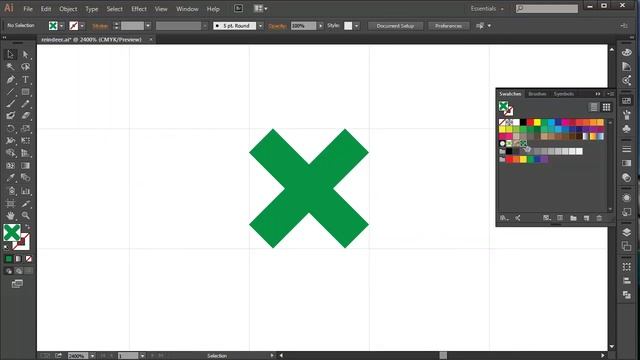This screenshot has height=360, width=640.
Task: Activate the Zoom tool
Action: [25, 215]
